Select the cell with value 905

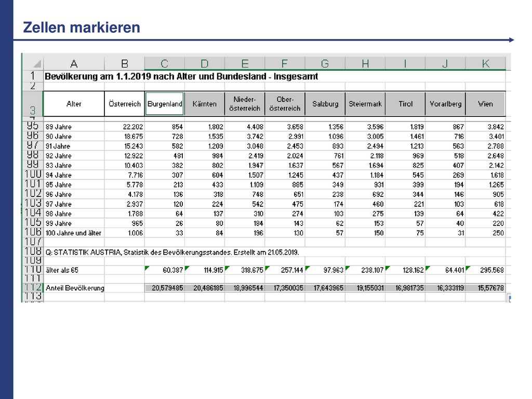[486, 194]
